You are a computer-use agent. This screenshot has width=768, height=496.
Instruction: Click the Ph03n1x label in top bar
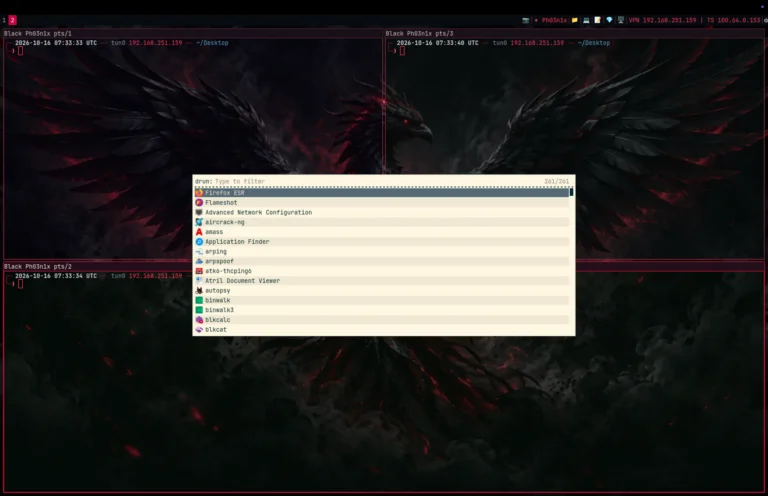point(554,20)
